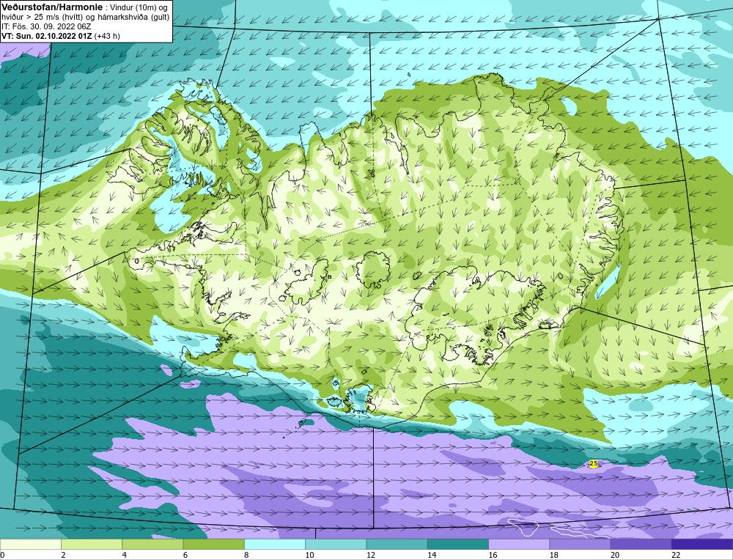Select the 14–16 m/s dark teal swatch

[x=458, y=544]
